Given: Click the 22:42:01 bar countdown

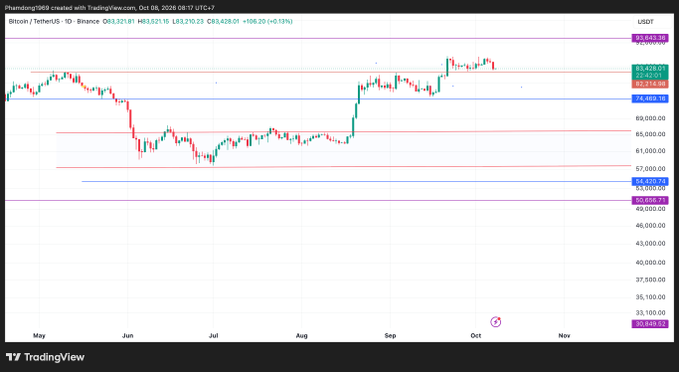Looking at the screenshot, I should 650,75.
